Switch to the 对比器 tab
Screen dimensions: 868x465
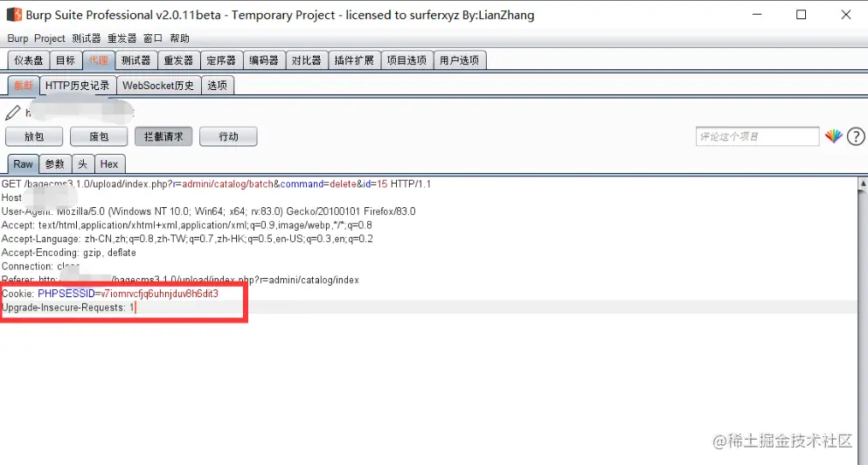pyautogui.click(x=306, y=60)
